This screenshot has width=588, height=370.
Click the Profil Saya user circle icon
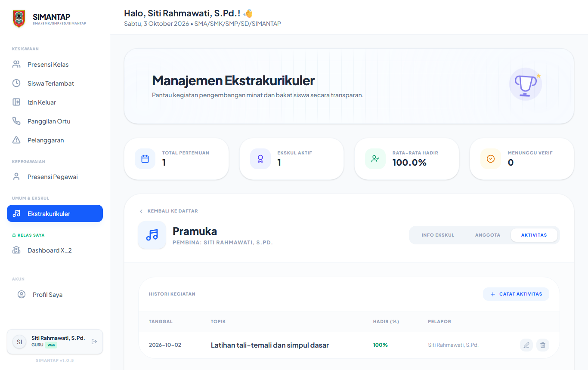click(x=22, y=295)
